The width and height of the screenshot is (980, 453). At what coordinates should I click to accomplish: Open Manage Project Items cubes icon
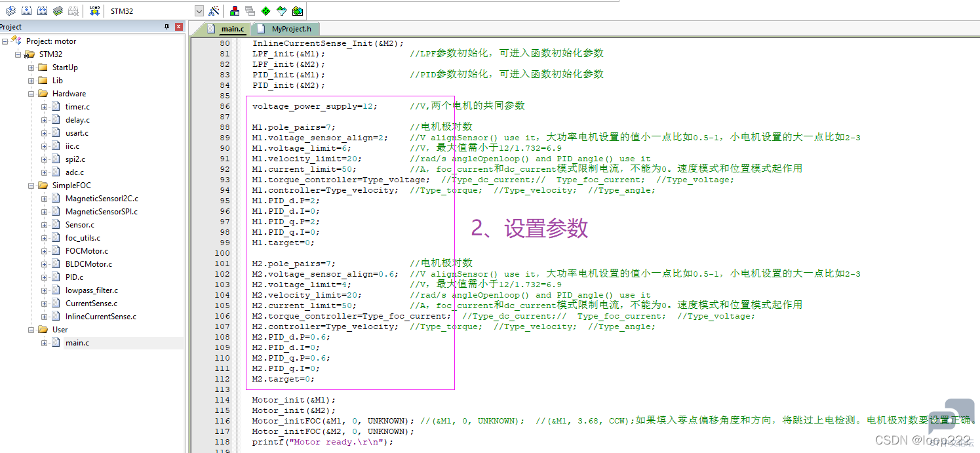(234, 10)
